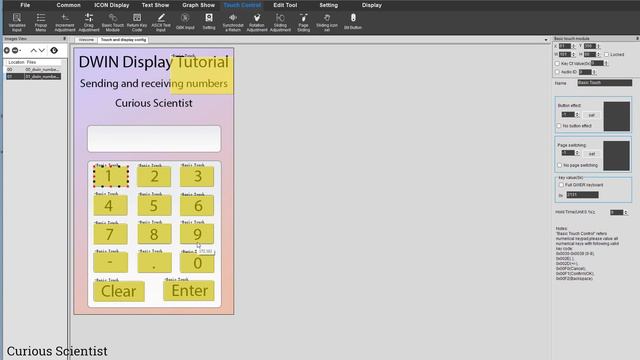Move image up with the up arrow

tap(33, 50)
